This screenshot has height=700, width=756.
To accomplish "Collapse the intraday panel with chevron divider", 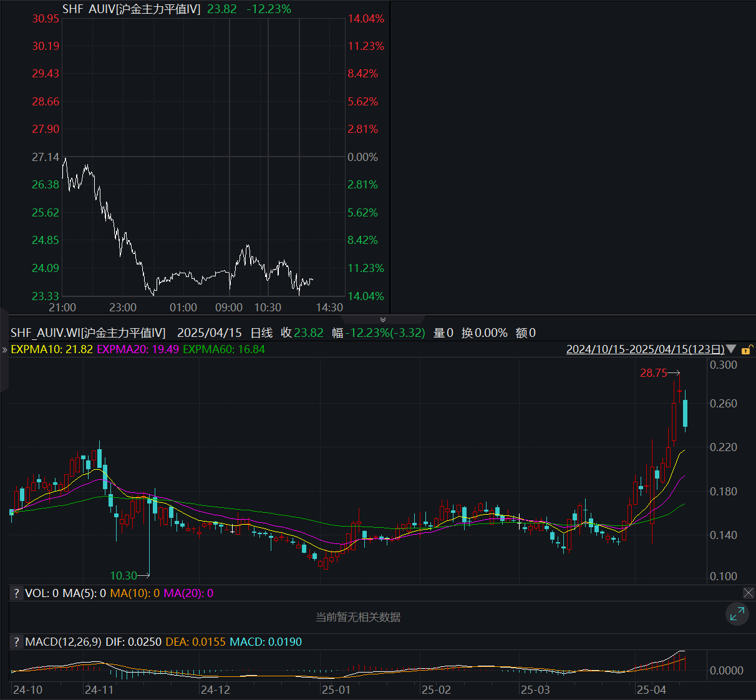I will point(382,319).
